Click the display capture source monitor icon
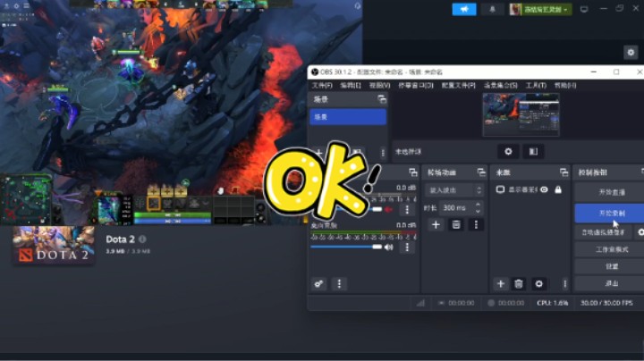 [x=500, y=189]
